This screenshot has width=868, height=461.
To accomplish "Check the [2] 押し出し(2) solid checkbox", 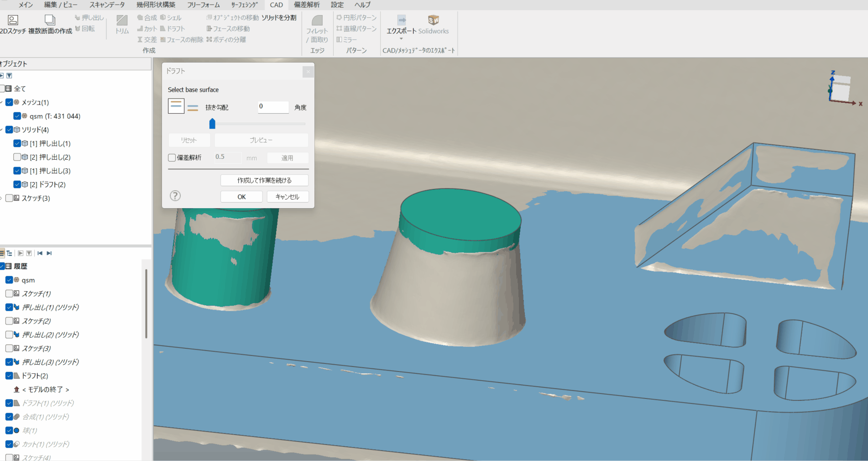I will 17,157.
